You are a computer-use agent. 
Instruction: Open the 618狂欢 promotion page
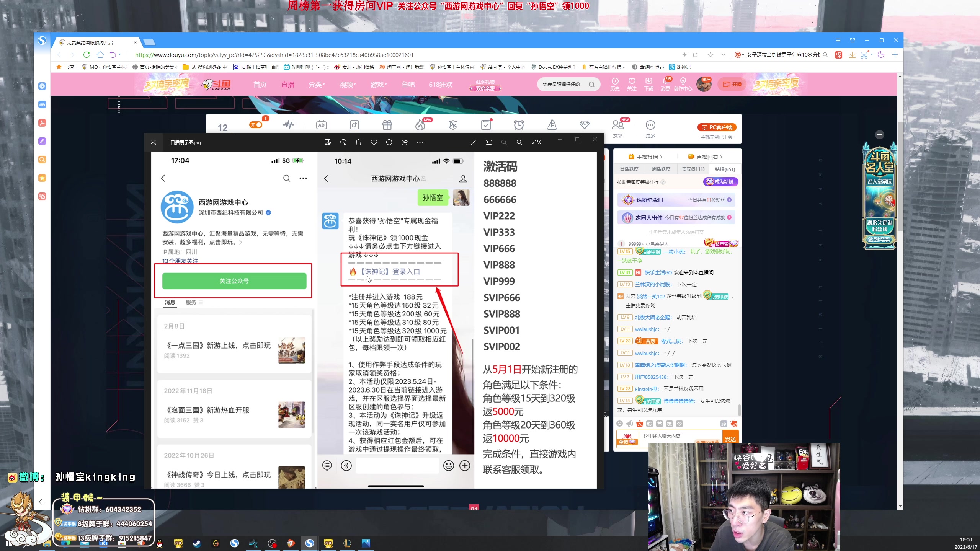tap(441, 85)
